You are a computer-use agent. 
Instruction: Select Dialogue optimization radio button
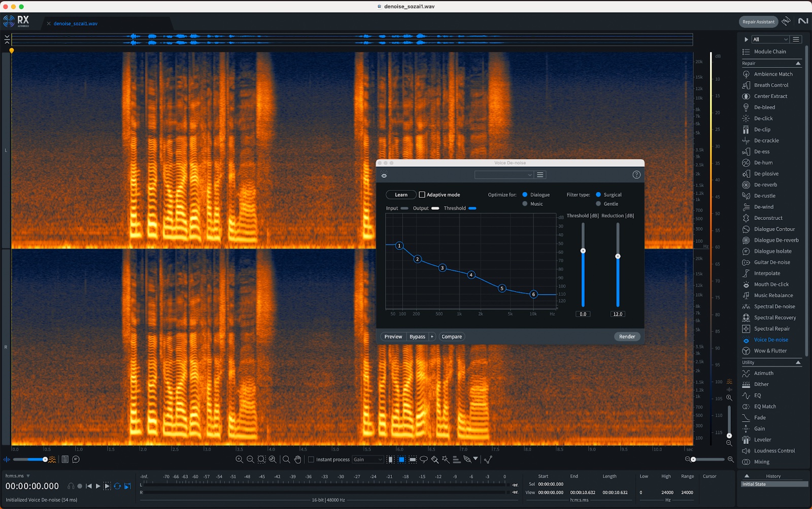525,195
